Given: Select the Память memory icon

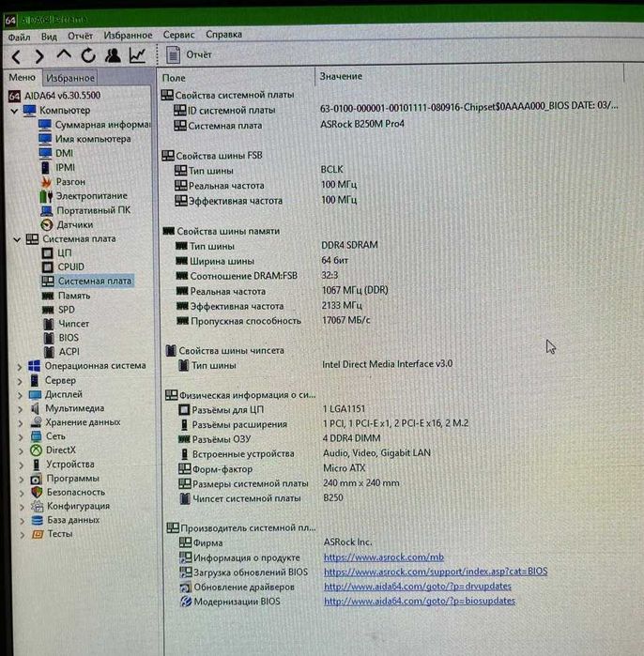Looking at the screenshot, I should pyautogui.click(x=48, y=296).
